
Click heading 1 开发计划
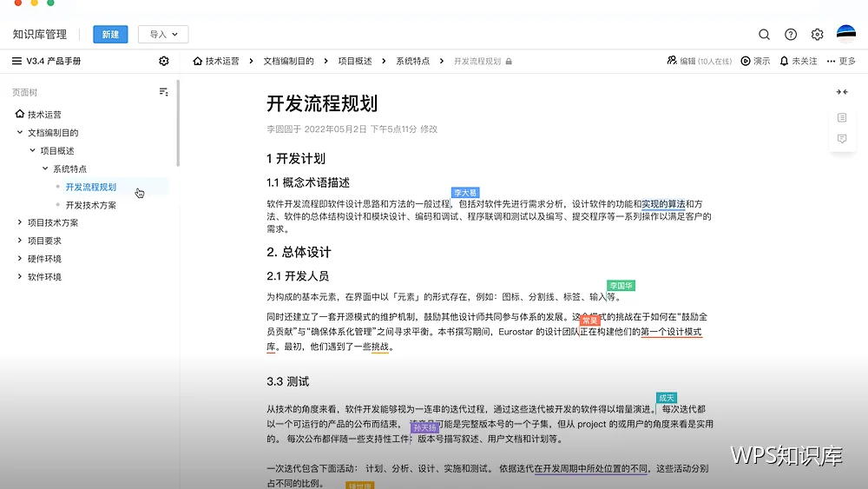[x=296, y=159]
